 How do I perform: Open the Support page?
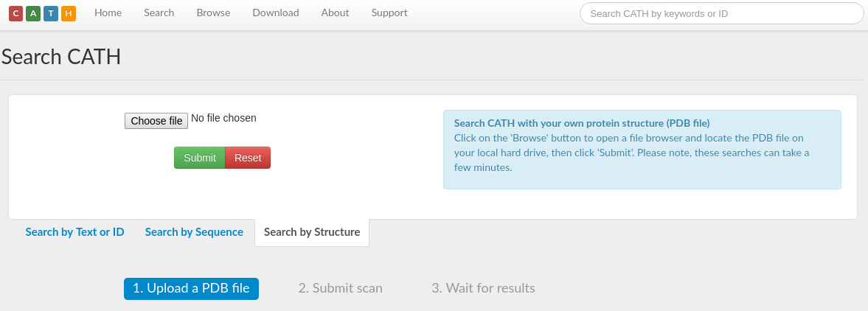389,13
